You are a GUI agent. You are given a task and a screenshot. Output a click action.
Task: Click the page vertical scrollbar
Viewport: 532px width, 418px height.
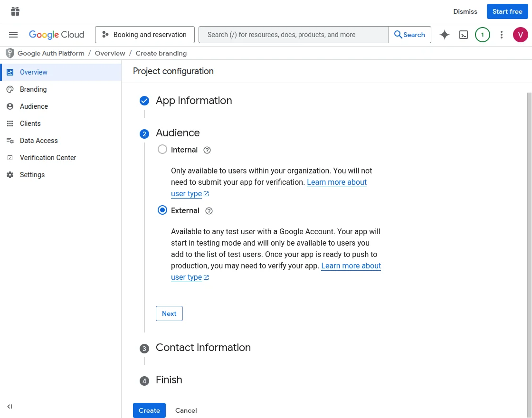(x=529, y=237)
